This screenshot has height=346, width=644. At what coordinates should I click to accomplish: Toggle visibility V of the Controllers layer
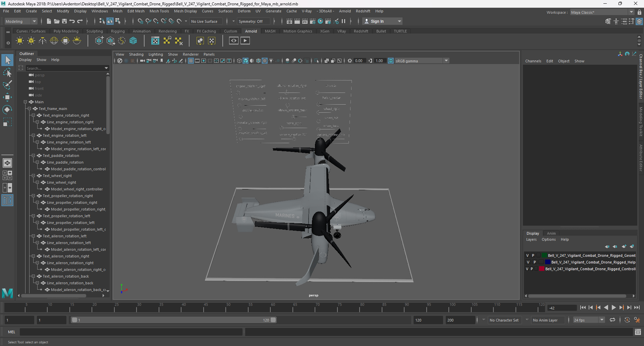(x=527, y=269)
